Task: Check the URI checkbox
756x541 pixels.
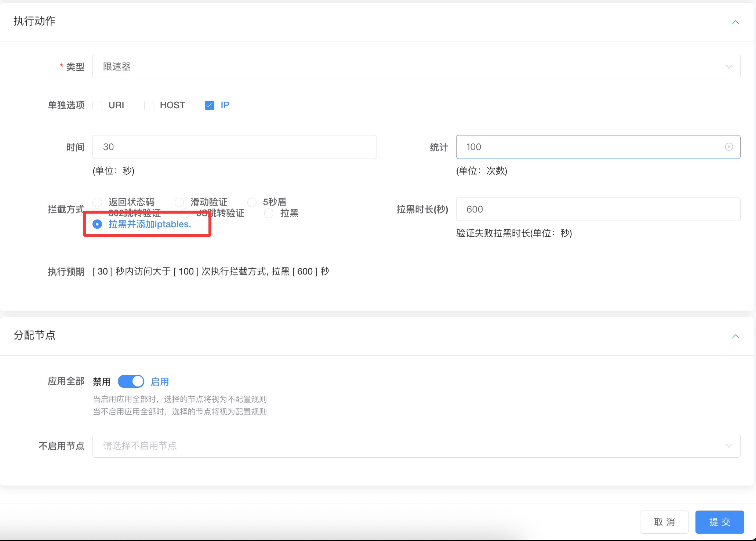Action: [97, 105]
